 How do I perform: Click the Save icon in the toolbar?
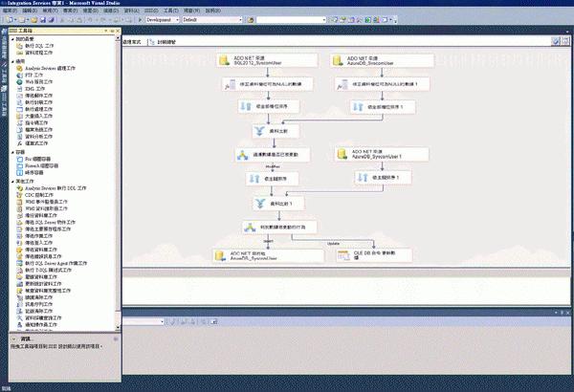43,20
